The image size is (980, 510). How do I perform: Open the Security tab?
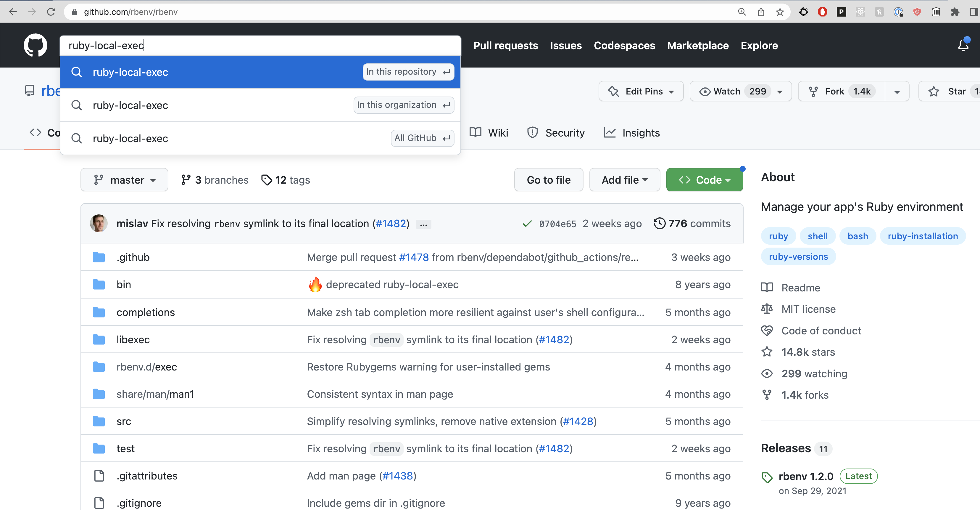(x=556, y=133)
